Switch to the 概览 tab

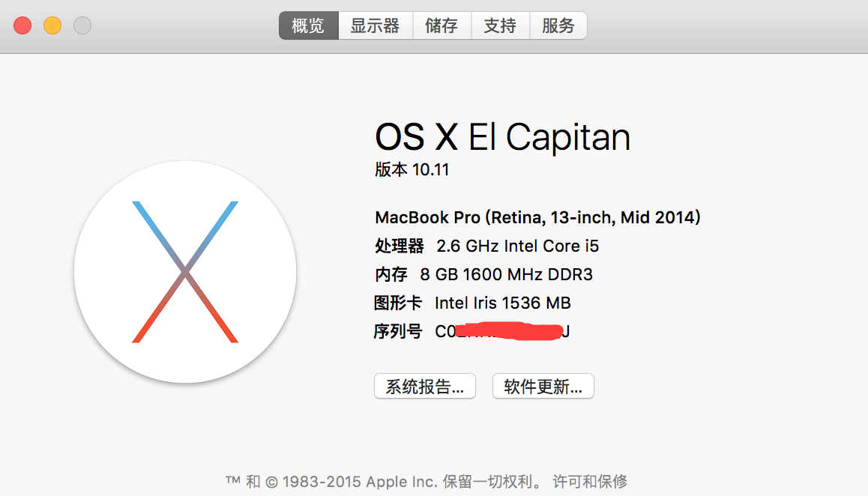pos(308,25)
